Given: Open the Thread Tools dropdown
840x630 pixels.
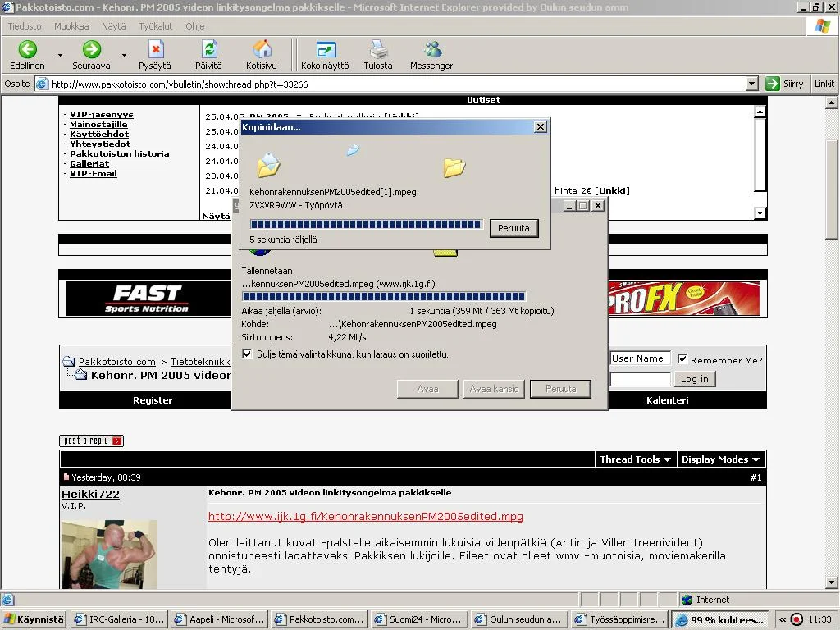Looking at the screenshot, I should (635, 459).
